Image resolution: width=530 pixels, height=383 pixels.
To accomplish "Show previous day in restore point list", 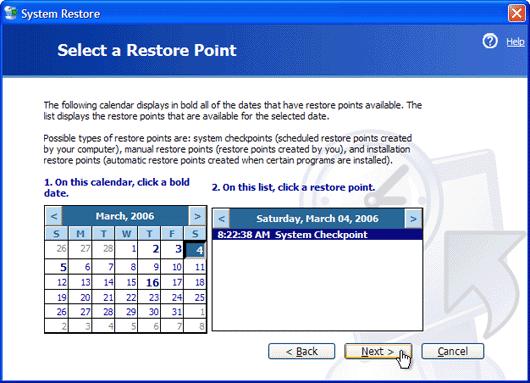I will pos(222,219).
